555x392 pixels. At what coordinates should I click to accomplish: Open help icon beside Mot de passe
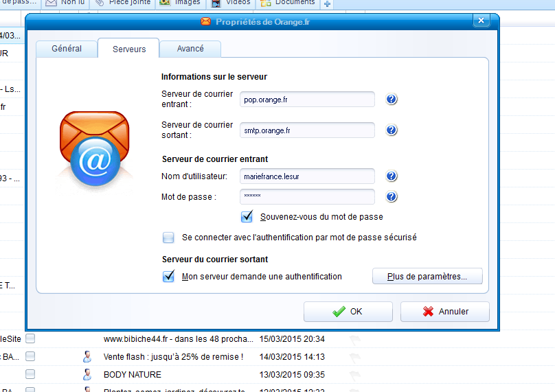pos(391,197)
